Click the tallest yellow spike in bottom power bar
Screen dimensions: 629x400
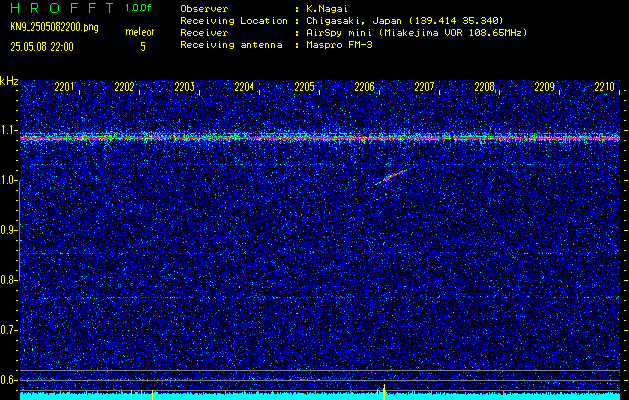coord(384,392)
